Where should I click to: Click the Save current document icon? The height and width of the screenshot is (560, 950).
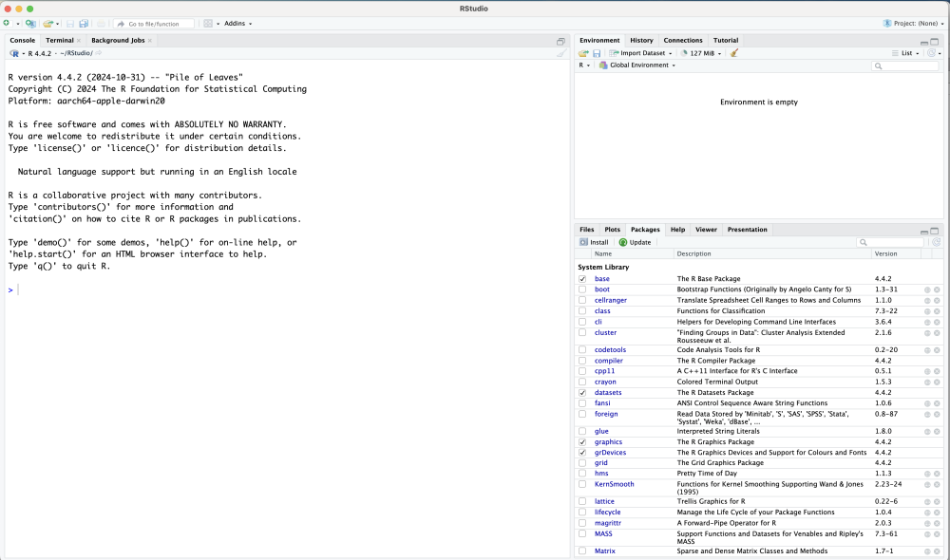[x=70, y=24]
